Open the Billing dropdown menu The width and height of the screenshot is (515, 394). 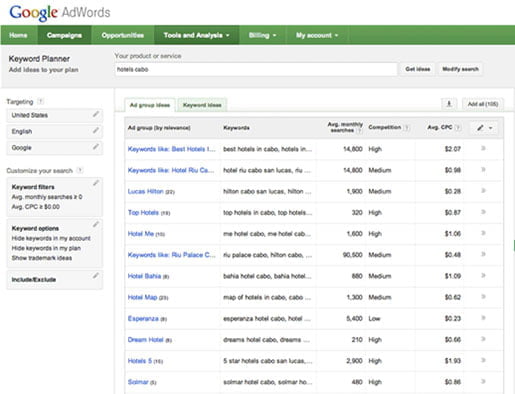[262, 35]
